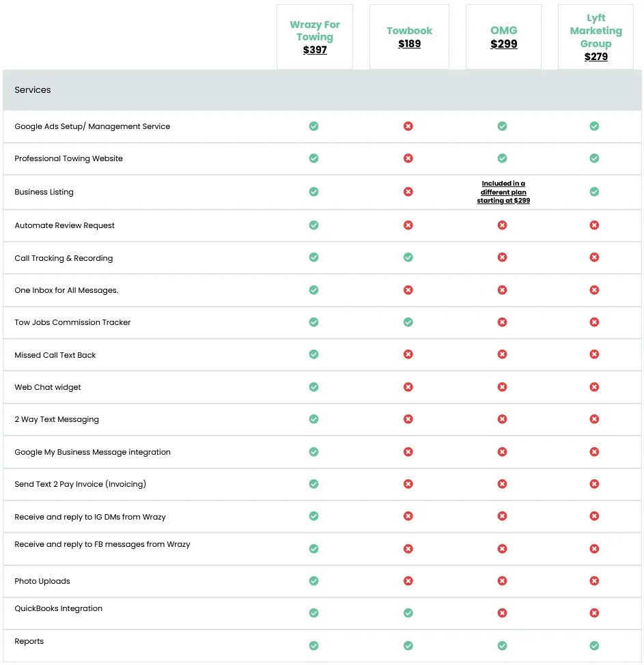Select 'Reports' row label
This screenshot has width=644, height=665.
[x=29, y=641]
